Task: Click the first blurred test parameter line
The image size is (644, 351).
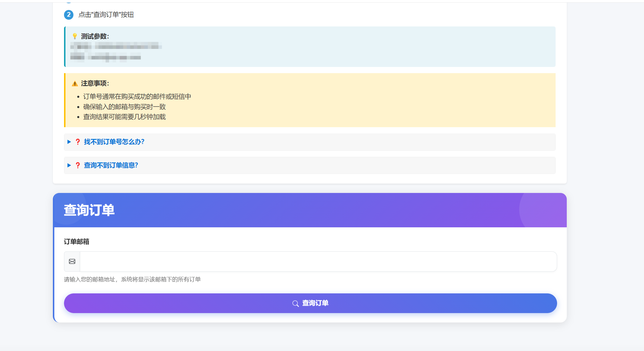Action: coord(116,46)
